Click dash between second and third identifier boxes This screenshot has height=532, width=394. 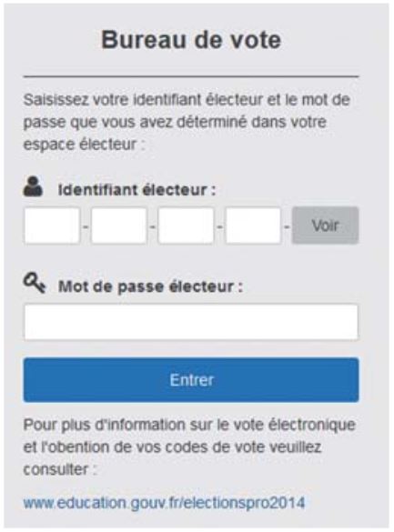tap(153, 226)
